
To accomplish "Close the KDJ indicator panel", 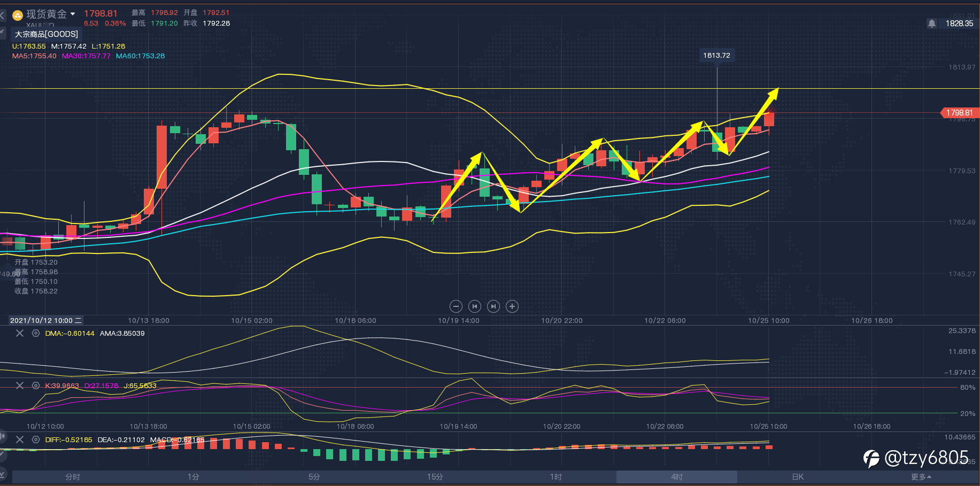I will [x=20, y=385].
